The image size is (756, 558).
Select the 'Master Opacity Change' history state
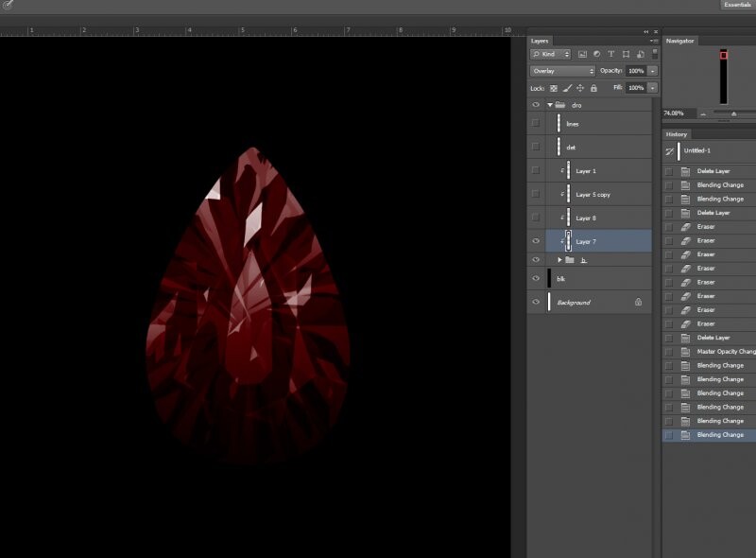pos(726,351)
